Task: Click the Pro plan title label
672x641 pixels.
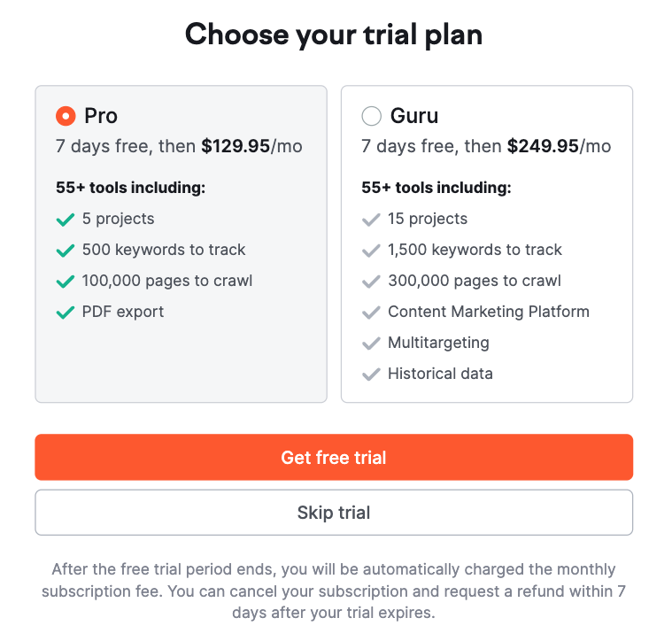Action: pyautogui.click(x=101, y=116)
